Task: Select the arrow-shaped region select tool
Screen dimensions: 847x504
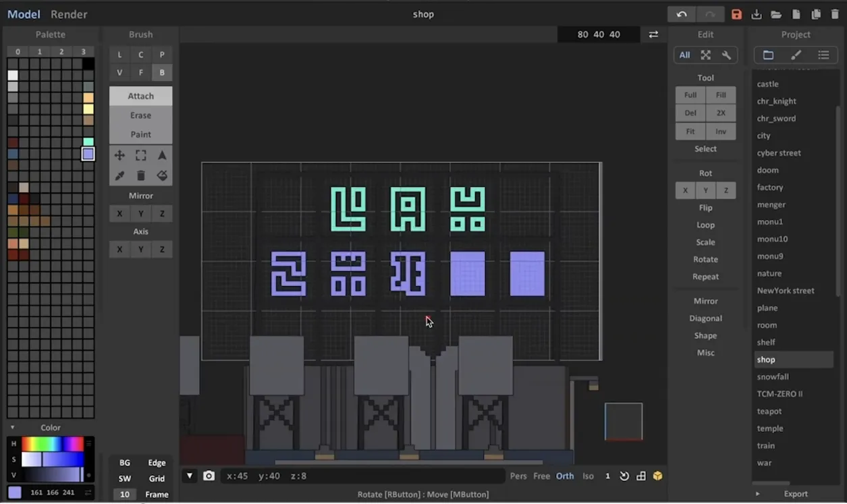Action: point(162,155)
